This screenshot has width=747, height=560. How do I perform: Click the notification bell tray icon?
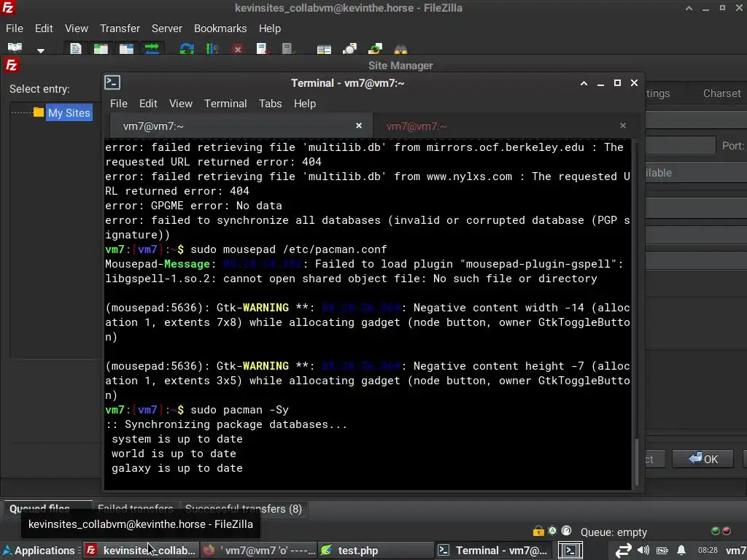coord(681,550)
